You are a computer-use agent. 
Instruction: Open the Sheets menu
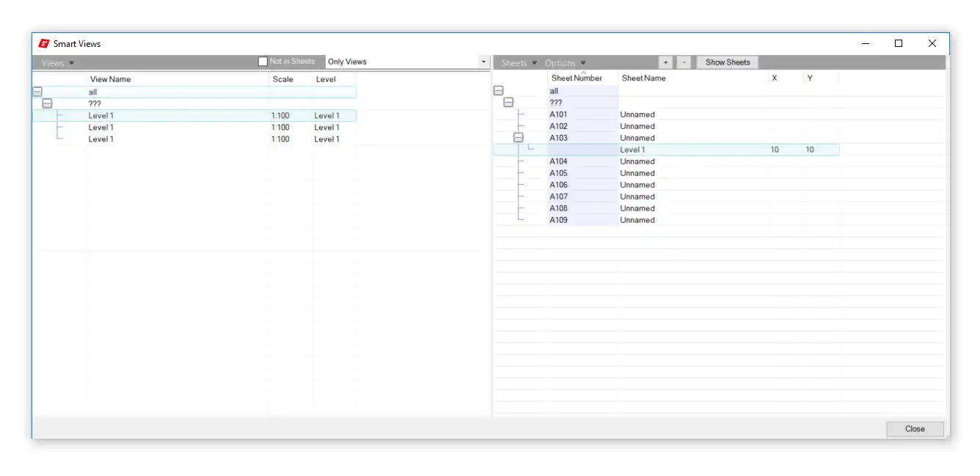[x=519, y=63]
